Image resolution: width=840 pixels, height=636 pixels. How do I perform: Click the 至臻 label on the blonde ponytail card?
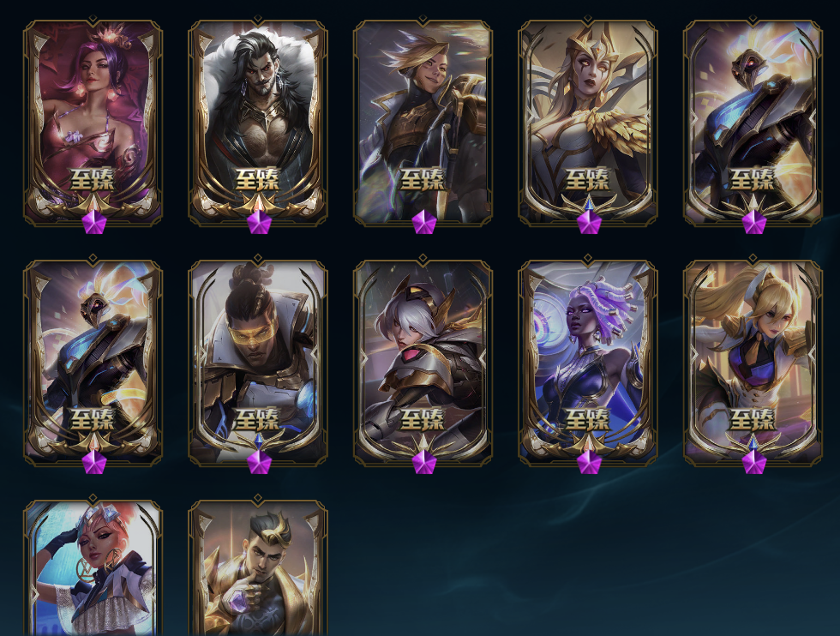[x=753, y=419]
